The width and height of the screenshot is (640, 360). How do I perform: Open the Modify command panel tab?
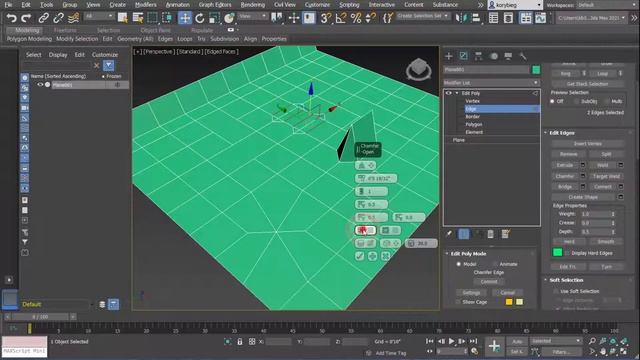click(464, 56)
